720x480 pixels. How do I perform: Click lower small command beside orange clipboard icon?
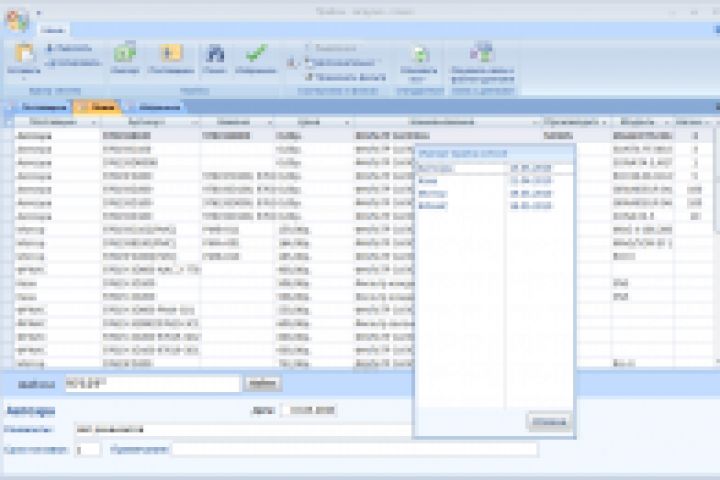73,63
